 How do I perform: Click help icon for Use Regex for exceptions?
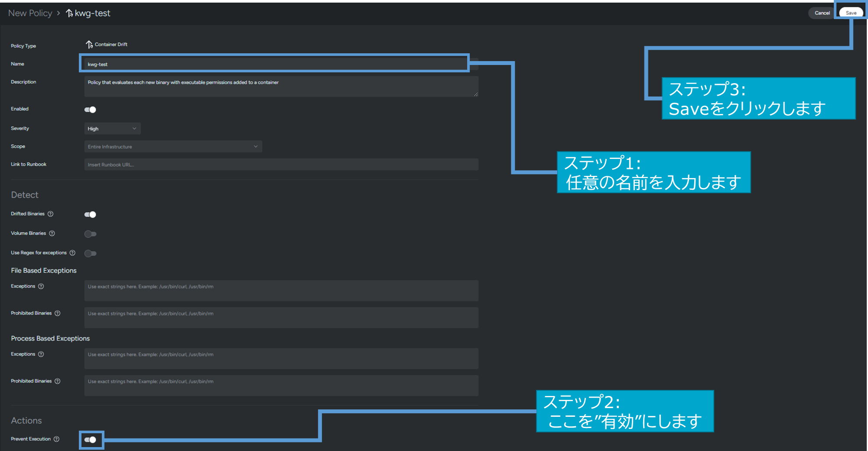coord(72,253)
